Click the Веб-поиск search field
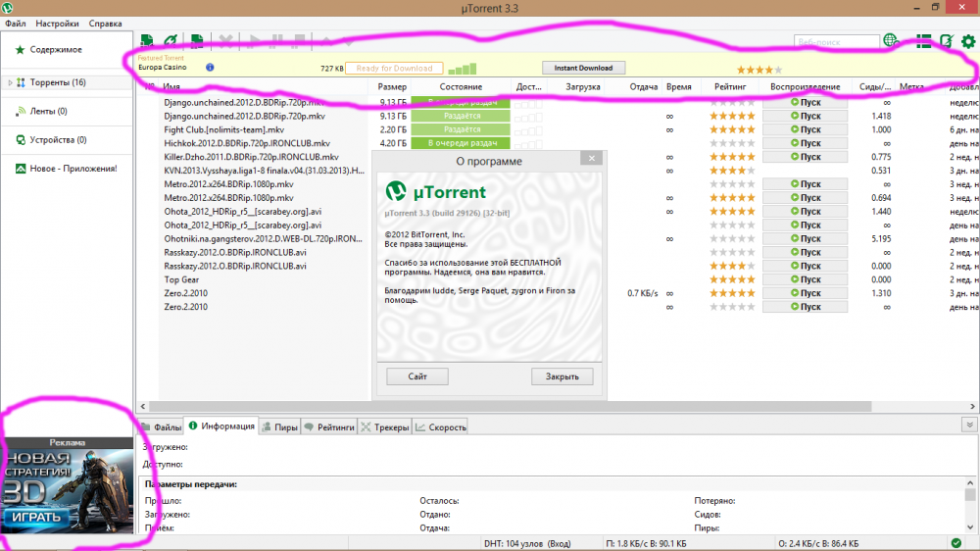980x551 pixels. tap(836, 42)
